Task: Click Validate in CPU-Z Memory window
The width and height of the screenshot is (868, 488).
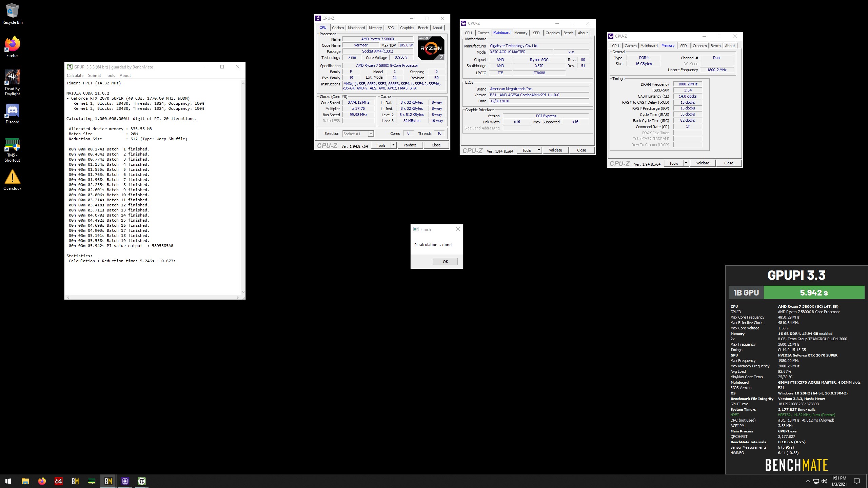Action: click(703, 163)
